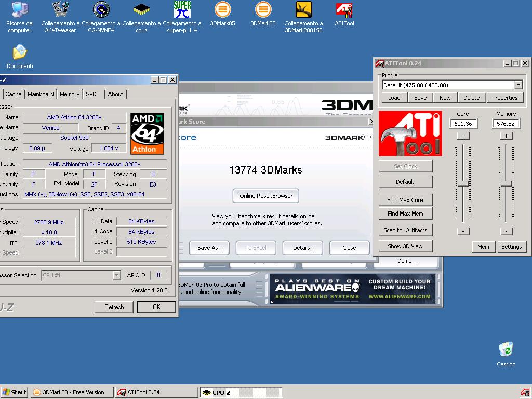
Task: Click the Memory clock value field 576.82
Action: coord(506,124)
